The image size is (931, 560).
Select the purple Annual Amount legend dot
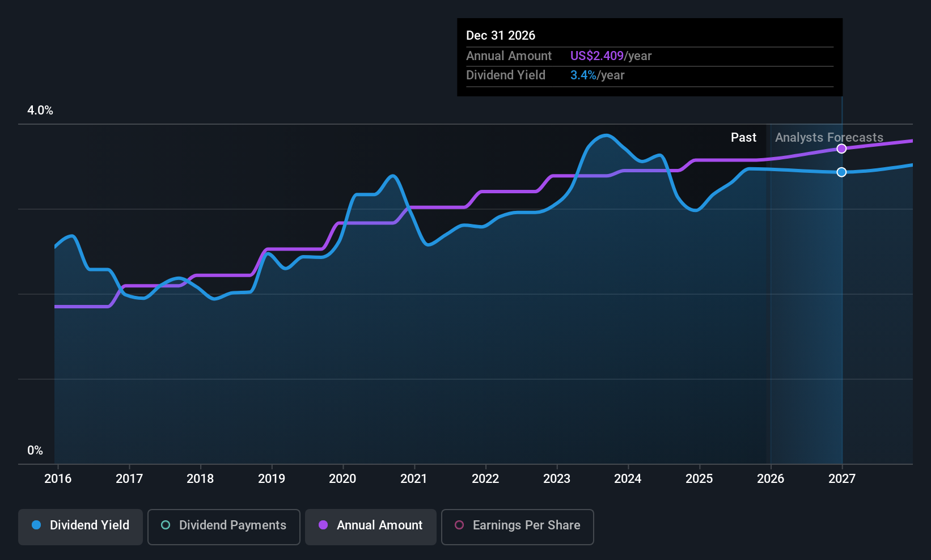[x=323, y=525]
